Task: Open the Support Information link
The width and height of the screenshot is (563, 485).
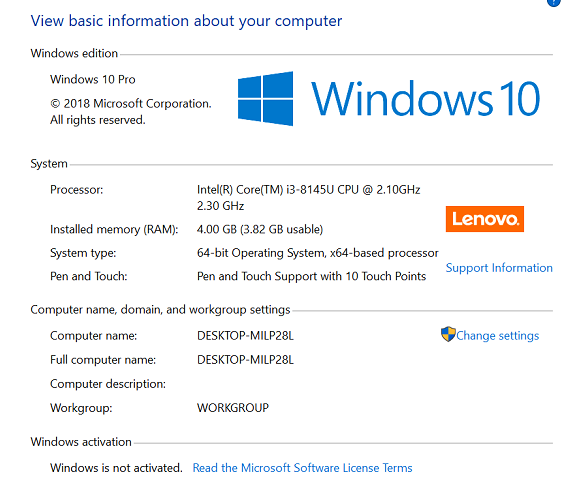Action: 499,268
